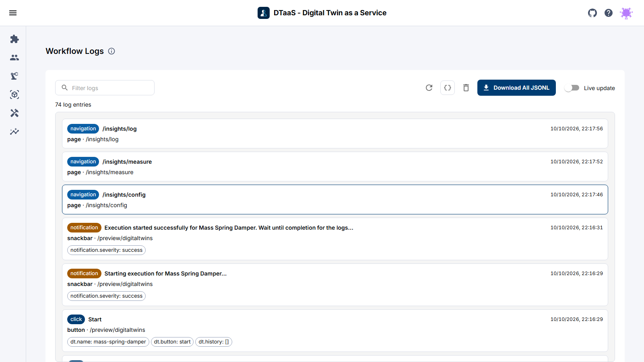Open the Start click log entry
Screen dimensions: 644x362
[335, 331]
